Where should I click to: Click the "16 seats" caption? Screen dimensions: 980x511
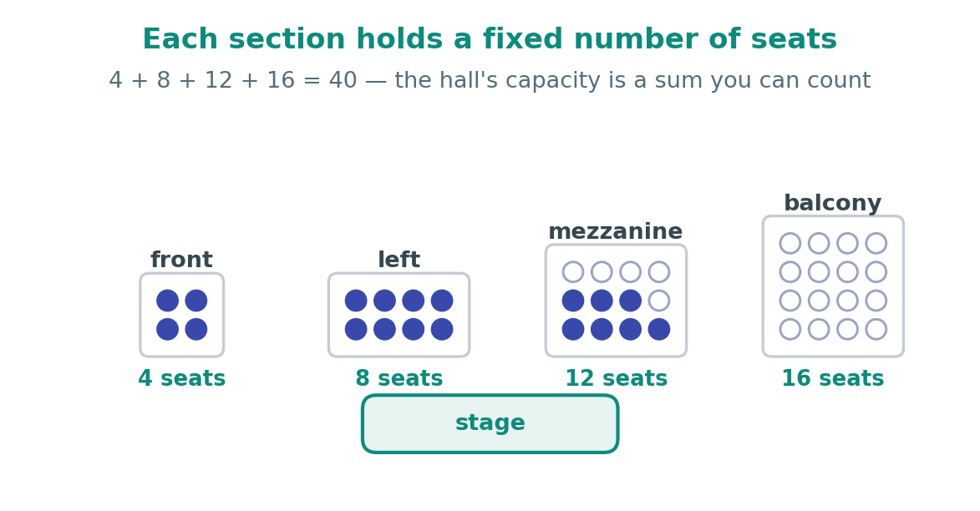(x=832, y=378)
